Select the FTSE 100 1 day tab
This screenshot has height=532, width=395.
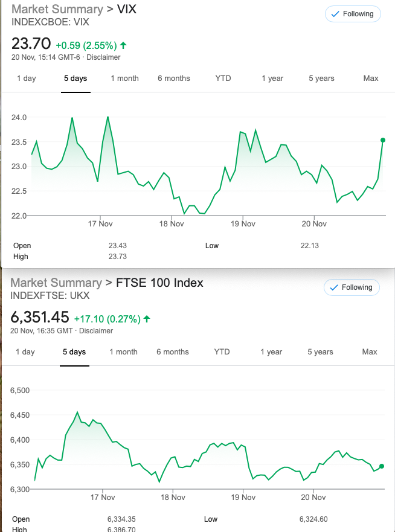pyautogui.click(x=25, y=352)
